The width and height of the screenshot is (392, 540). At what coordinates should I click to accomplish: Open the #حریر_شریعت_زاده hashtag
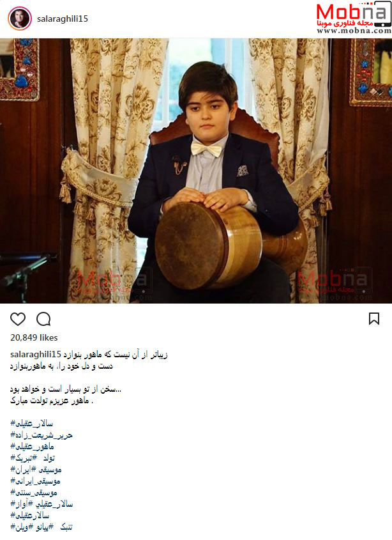point(41,435)
